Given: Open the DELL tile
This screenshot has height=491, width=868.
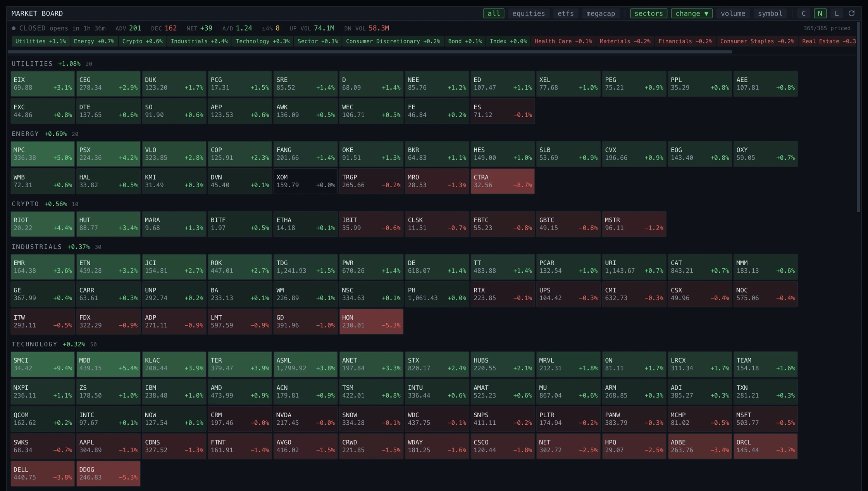Looking at the screenshot, I should (43, 474).
